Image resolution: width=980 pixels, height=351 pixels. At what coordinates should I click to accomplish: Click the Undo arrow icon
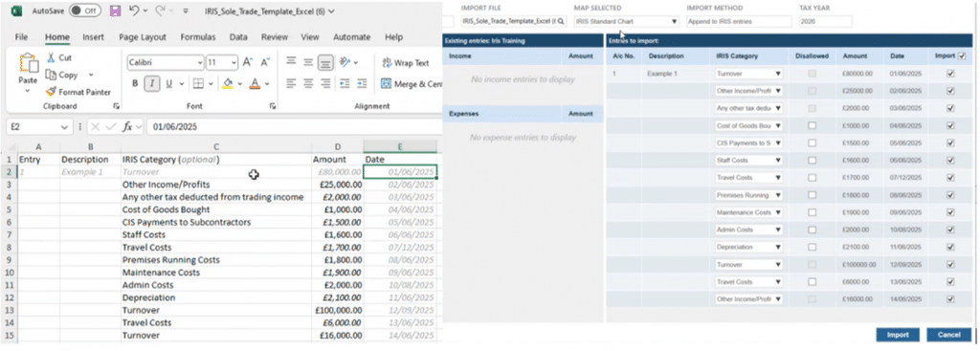[134, 11]
